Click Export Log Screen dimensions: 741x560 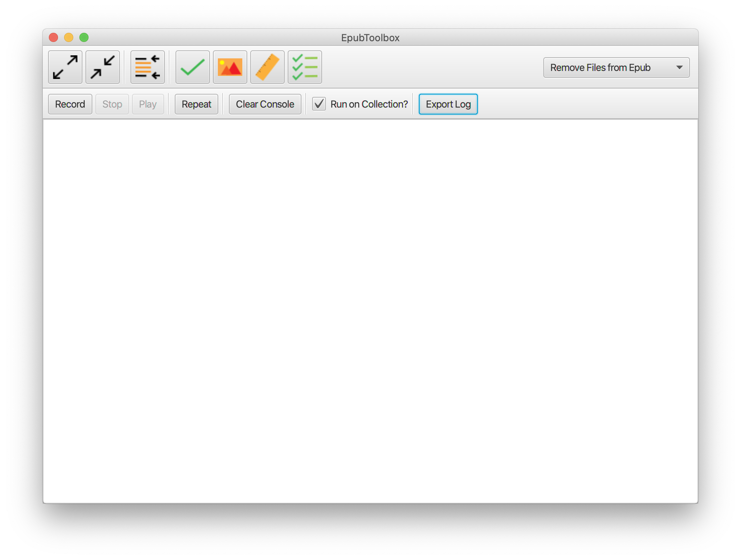pyautogui.click(x=448, y=104)
